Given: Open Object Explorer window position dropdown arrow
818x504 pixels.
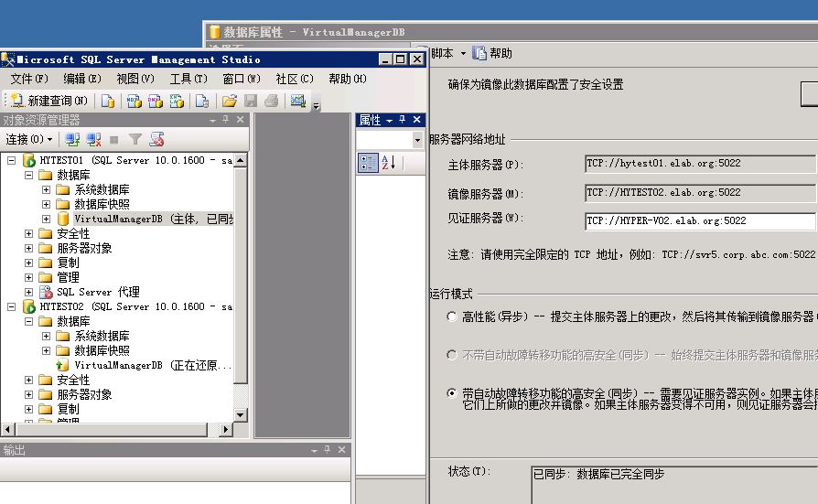Looking at the screenshot, I should pos(212,121).
